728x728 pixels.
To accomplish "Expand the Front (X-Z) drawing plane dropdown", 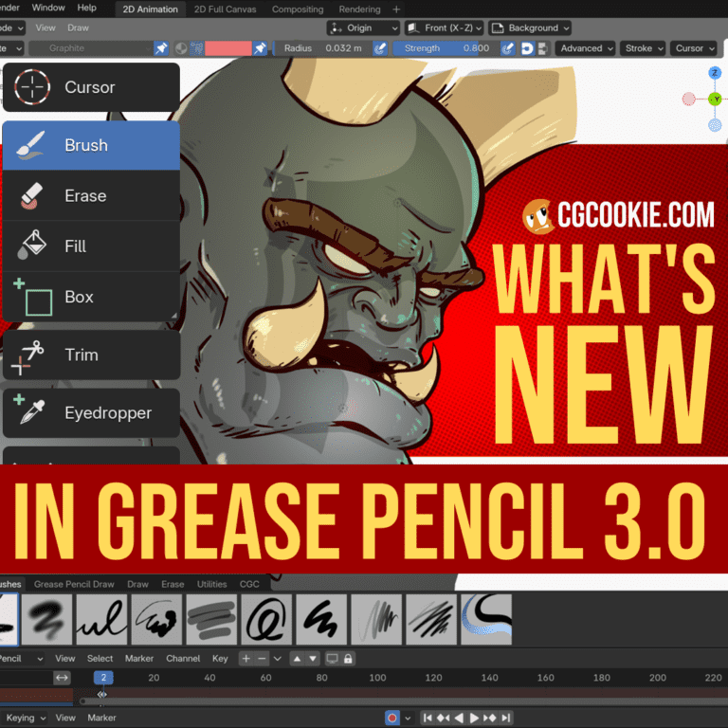I will tap(444, 28).
